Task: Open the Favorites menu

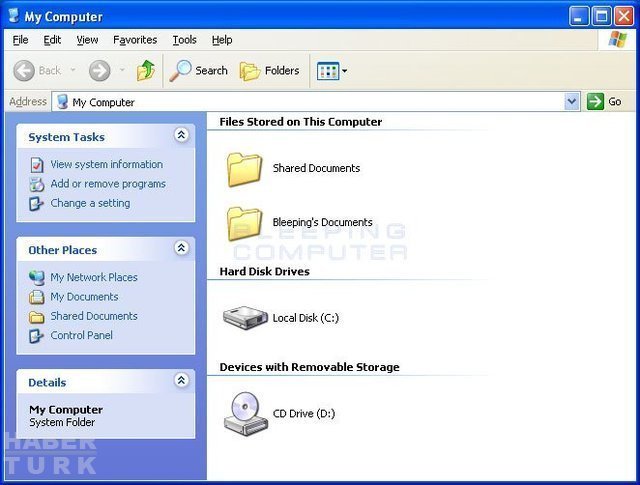Action: (135, 40)
